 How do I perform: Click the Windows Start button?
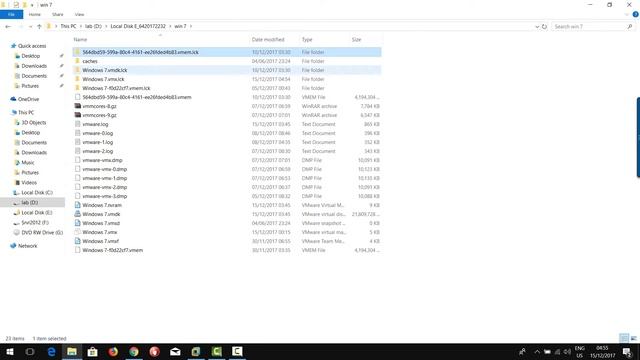point(10,351)
